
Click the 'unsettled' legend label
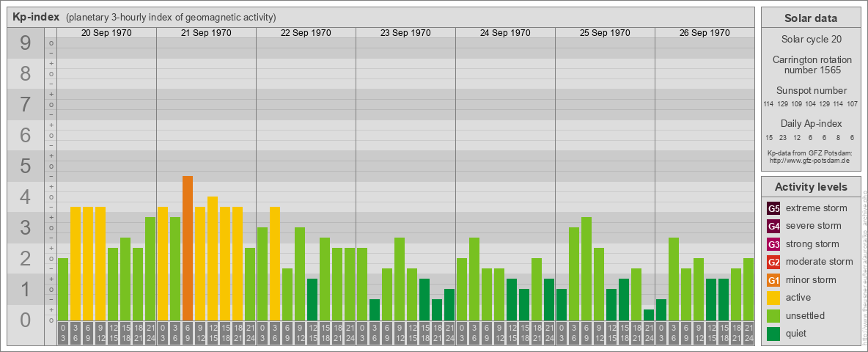click(x=806, y=315)
